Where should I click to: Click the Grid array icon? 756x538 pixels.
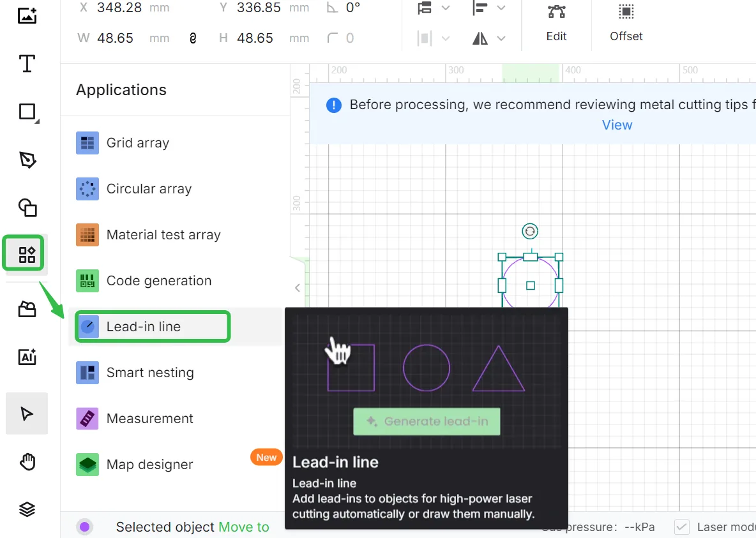(87, 143)
